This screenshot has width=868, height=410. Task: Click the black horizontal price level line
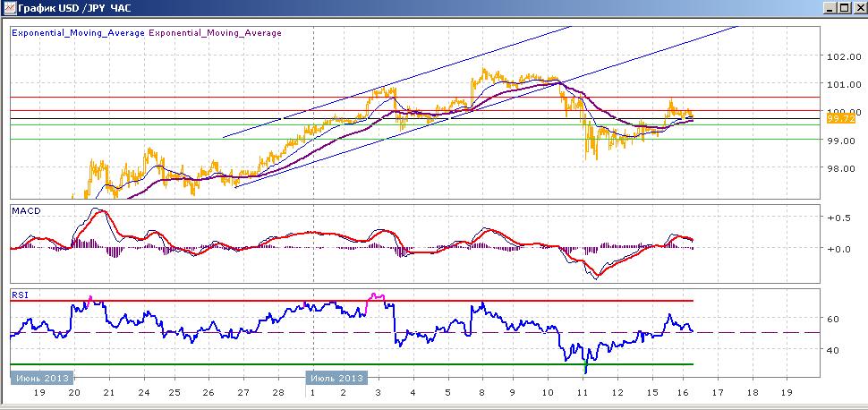pyautogui.click(x=414, y=118)
